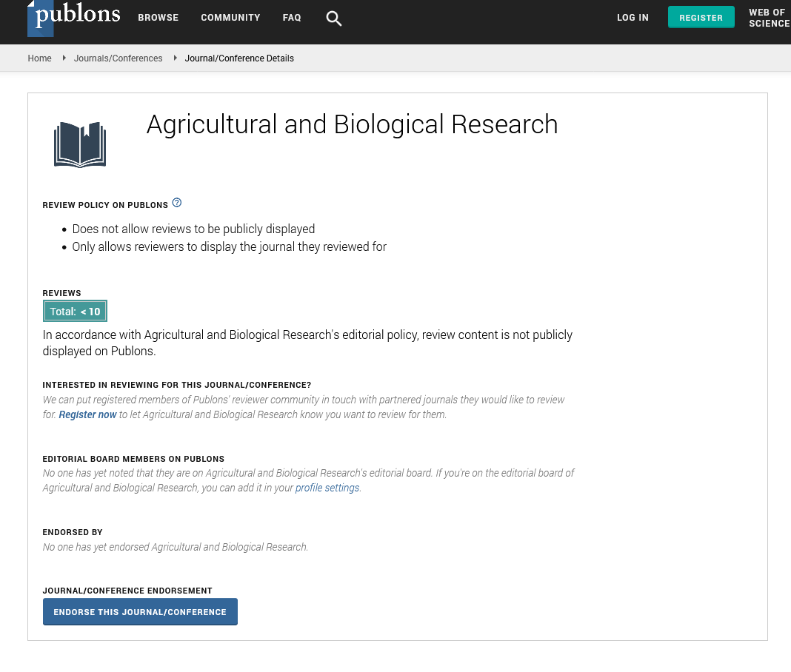Click the breadcrumb arrow before Journal/Conference Details

(176, 58)
